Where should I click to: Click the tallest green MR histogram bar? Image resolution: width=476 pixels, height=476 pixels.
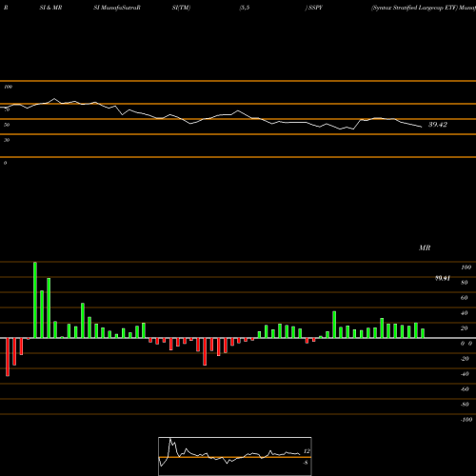click(x=35, y=300)
